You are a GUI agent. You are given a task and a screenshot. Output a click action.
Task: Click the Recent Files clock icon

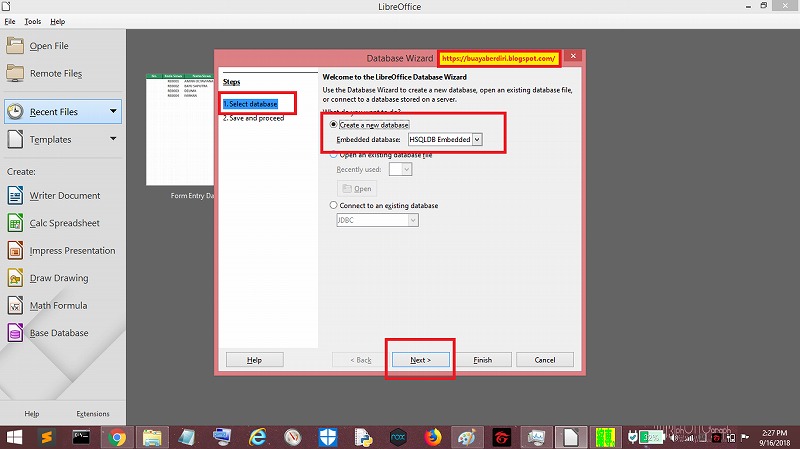(15, 111)
